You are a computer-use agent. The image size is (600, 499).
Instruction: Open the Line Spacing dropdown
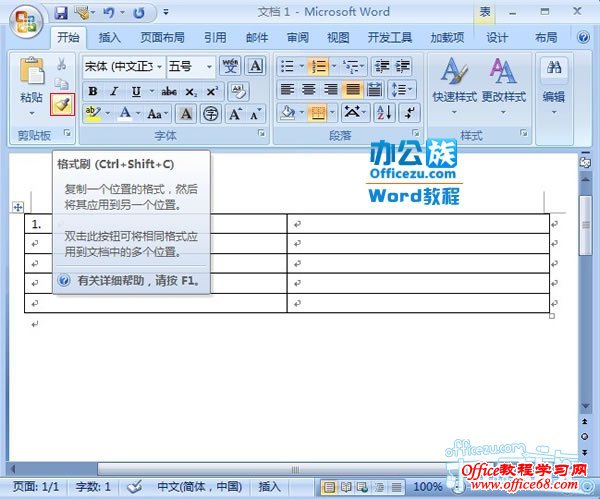(402, 90)
